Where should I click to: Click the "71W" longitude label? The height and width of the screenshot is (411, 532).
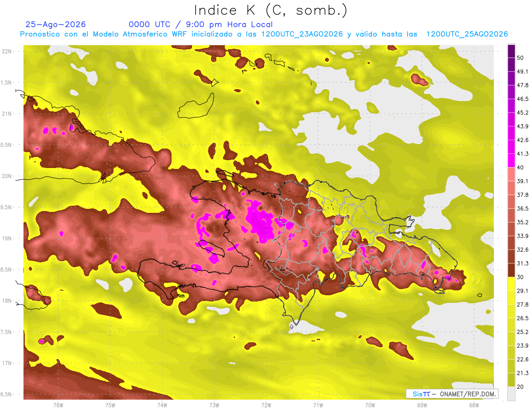tap(318, 405)
